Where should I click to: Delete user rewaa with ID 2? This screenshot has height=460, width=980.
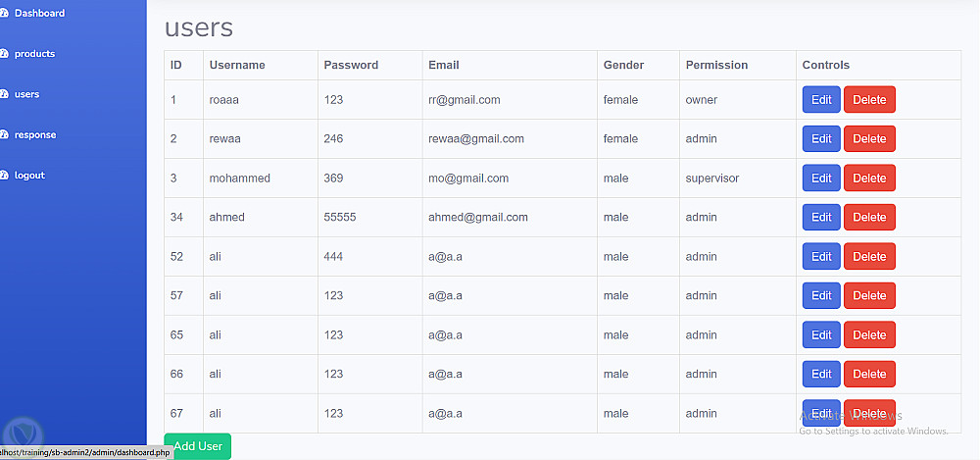[x=869, y=138]
